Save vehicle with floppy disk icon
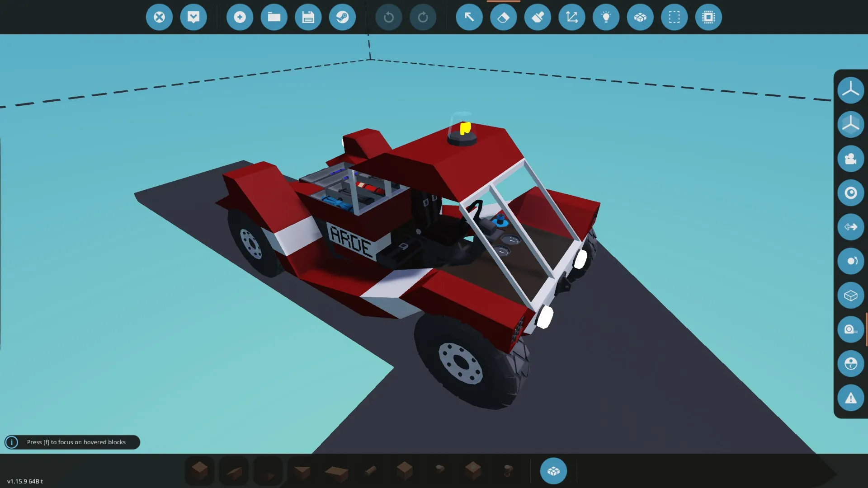The width and height of the screenshot is (868, 488). click(308, 17)
